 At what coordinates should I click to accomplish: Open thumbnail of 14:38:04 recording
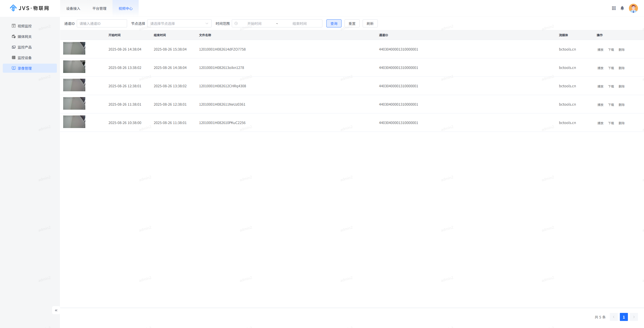pyautogui.click(x=74, y=48)
